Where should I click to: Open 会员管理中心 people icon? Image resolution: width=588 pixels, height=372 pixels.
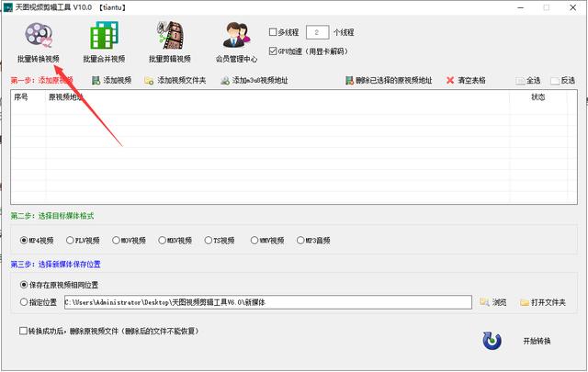[x=236, y=35]
